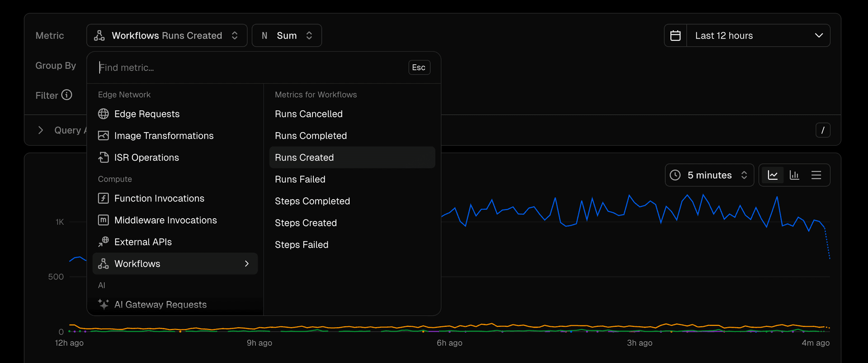Switch to list table view
The width and height of the screenshot is (868, 363).
point(816,175)
